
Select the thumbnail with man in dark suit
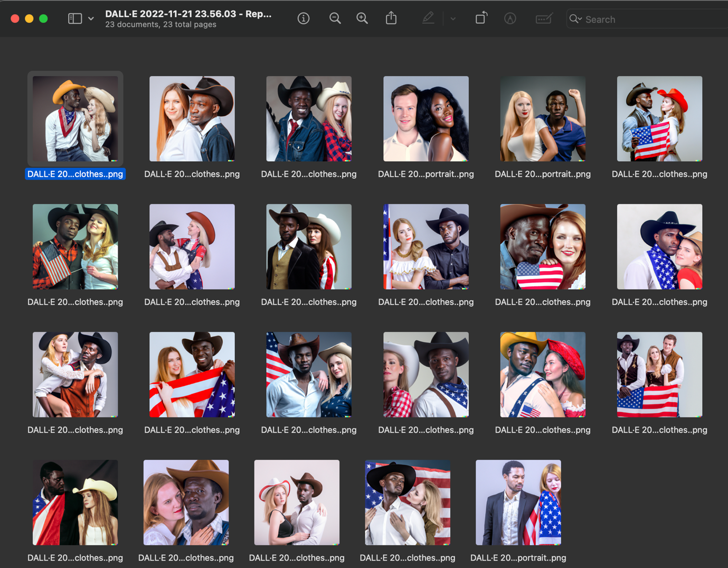click(518, 502)
